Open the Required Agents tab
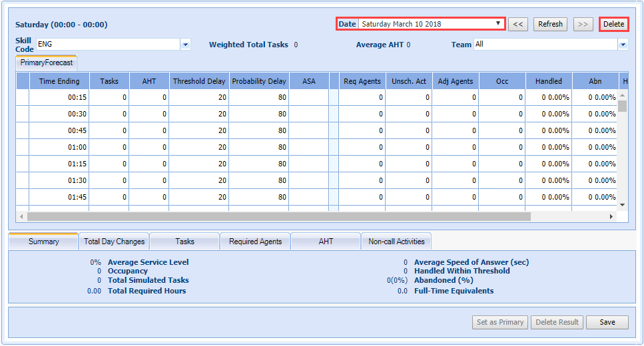Image resolution: width=644 pixels, height=346 pixels. pos(255,242)
